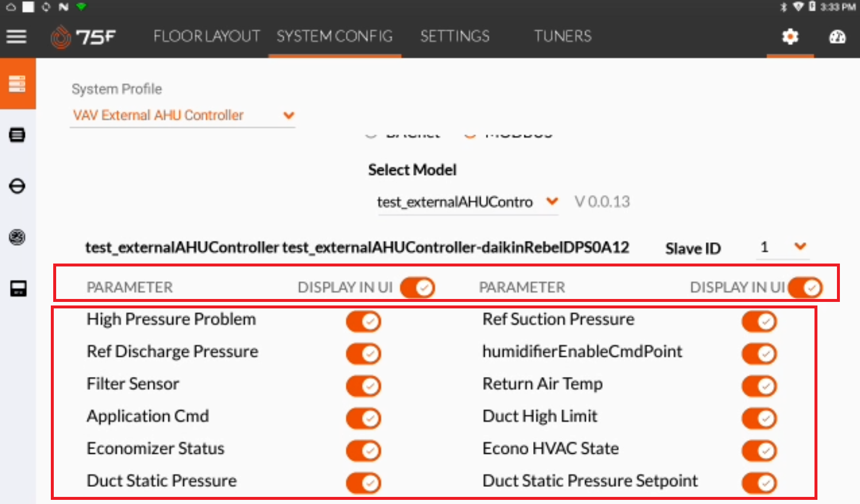Open the settings gear icon
This screenshot has width=860, height=504.
tap(790, 37)
